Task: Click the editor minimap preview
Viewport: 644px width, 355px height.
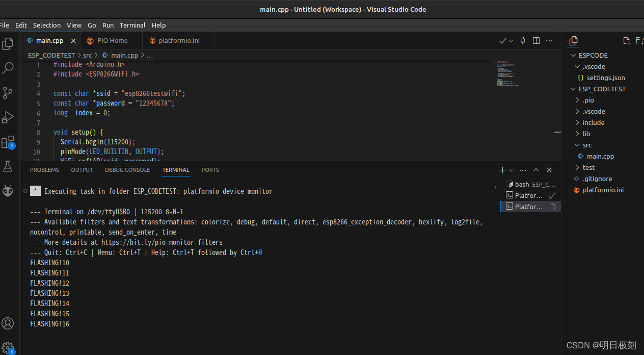Action: point(507,74)
